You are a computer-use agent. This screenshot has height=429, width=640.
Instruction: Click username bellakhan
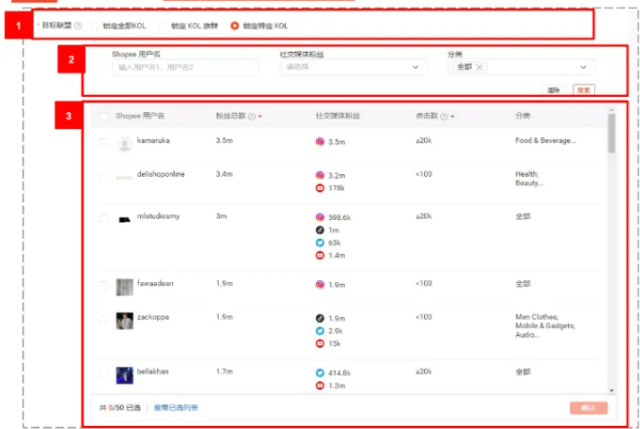(152, 371)
